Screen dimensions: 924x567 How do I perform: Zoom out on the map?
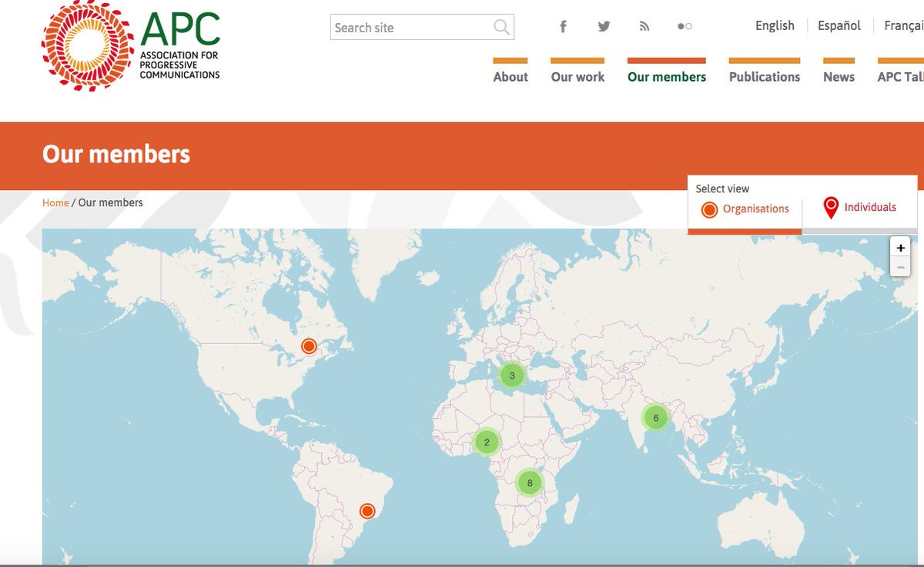point(900,267)
